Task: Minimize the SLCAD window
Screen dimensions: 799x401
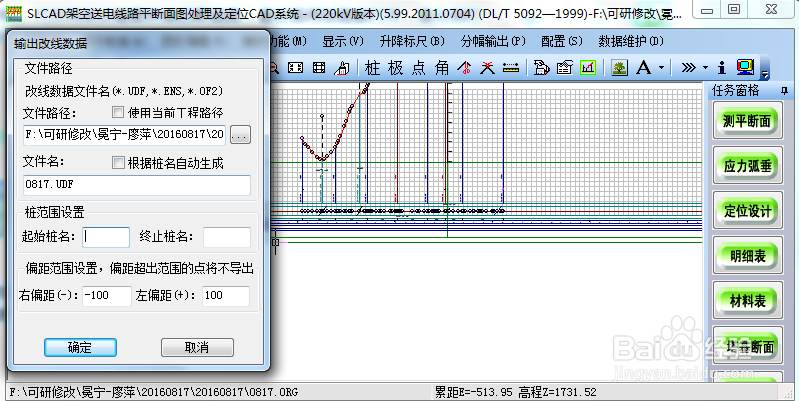Action: pyautogui.click(x=706, y=10)
